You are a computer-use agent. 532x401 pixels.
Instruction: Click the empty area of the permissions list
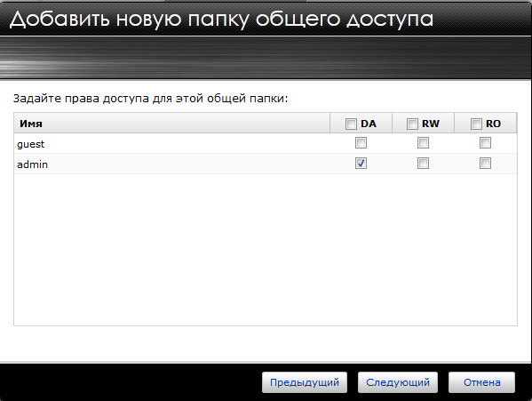point(266,250)
